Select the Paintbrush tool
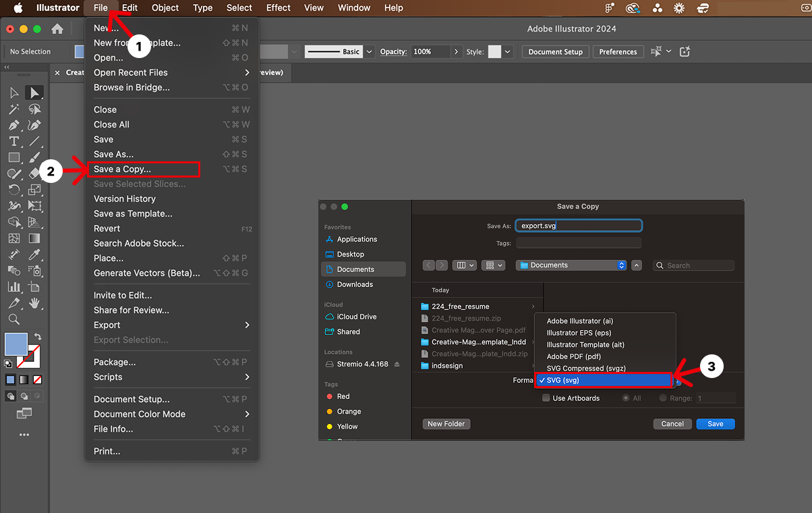This screenshot has width=812, height=513. 34,157
